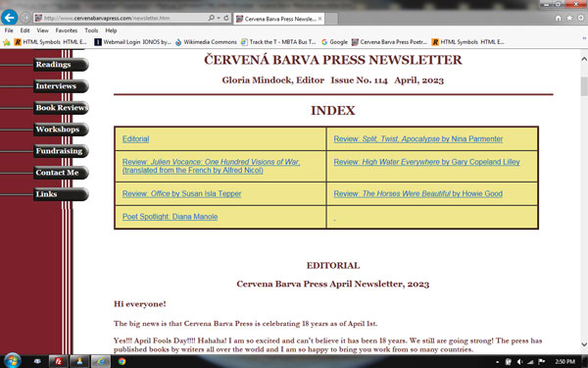The image size is (588, 368).
Task: Open Cervena Barva Press Poetry bookmark
Action: click(389, 42)
